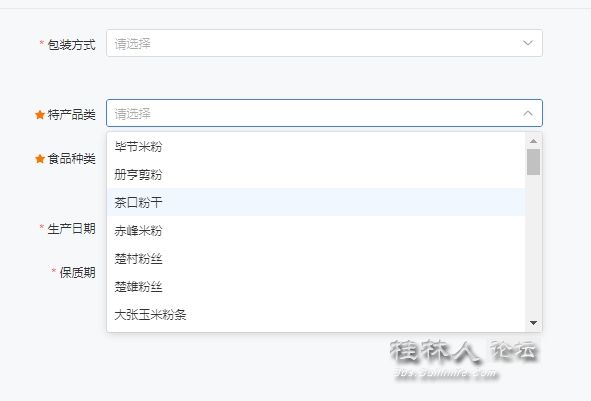
Task: Open the 包装方式 dropdown
Action: click(x=324, y=43)
